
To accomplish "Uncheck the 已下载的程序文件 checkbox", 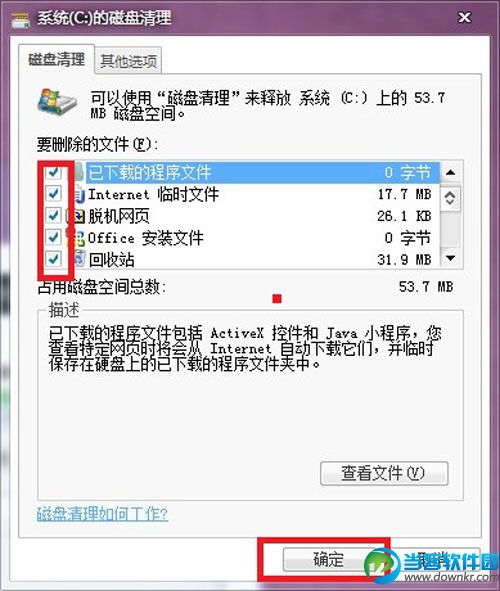I will pyautogui.click(x=53, y=172).
